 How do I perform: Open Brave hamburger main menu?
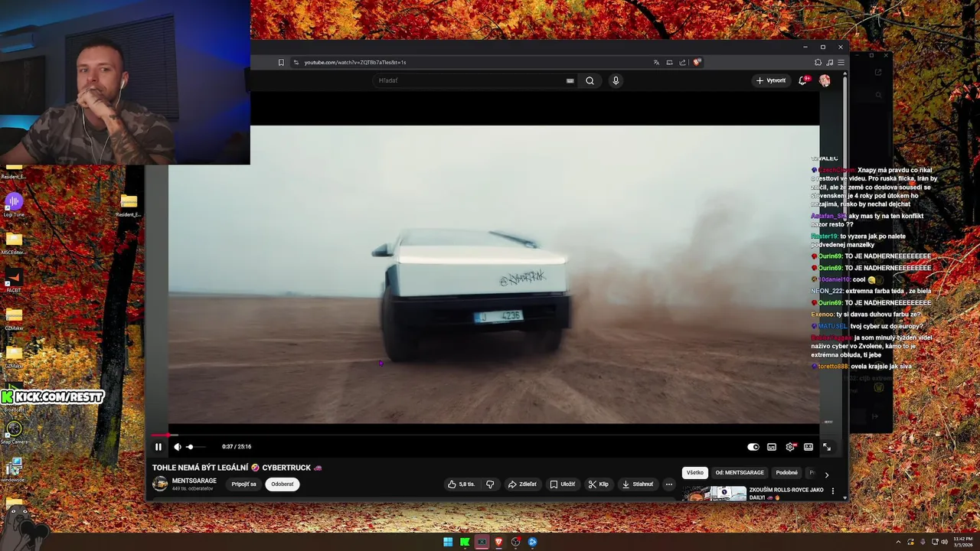point(841,63)
